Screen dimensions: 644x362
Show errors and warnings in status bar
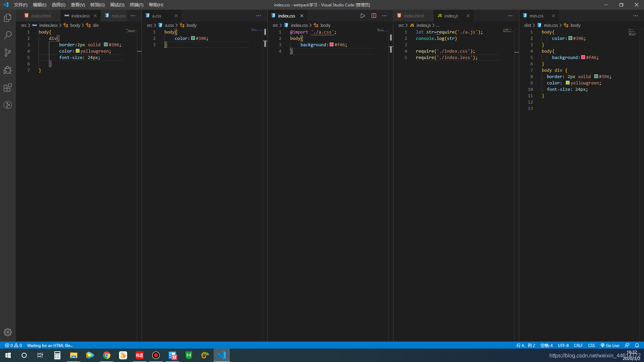[x=13, y=345]
